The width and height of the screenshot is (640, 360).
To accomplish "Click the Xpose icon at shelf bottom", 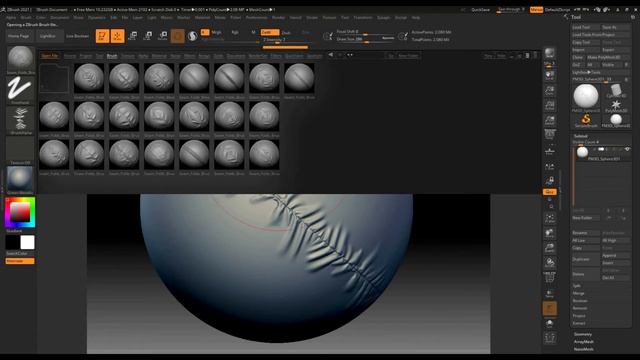I will coord(550,338).
